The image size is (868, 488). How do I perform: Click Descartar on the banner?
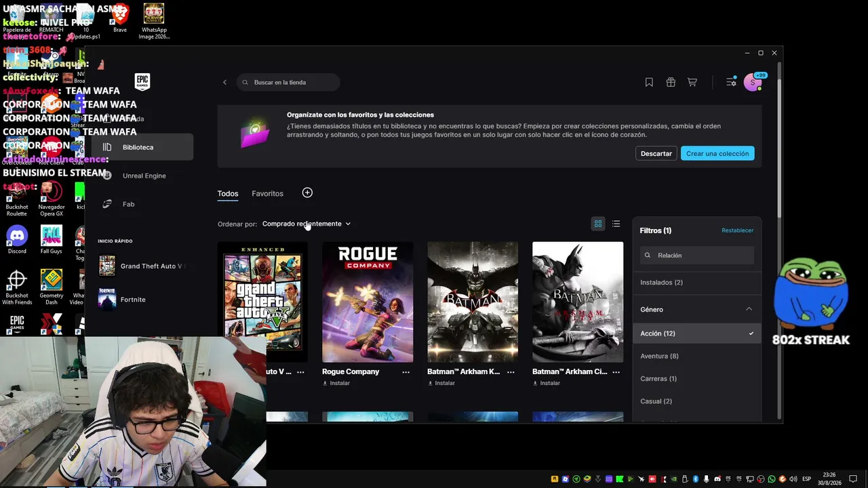(656, 154)
